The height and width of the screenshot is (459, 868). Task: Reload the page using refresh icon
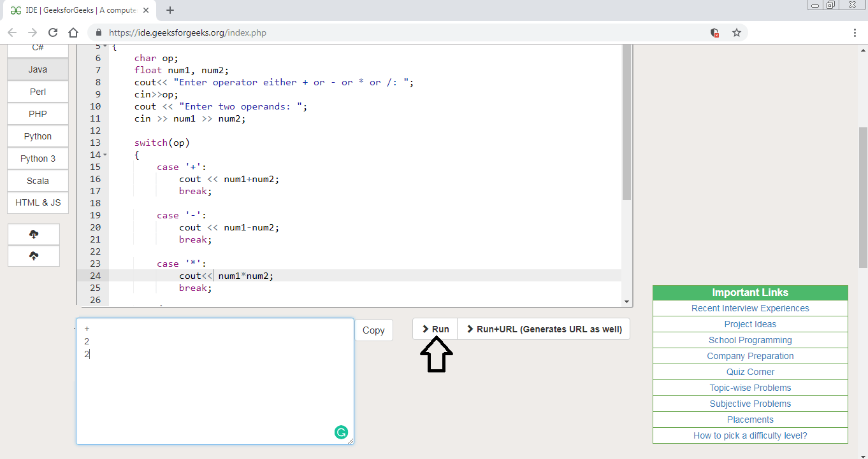coord(53,32)
